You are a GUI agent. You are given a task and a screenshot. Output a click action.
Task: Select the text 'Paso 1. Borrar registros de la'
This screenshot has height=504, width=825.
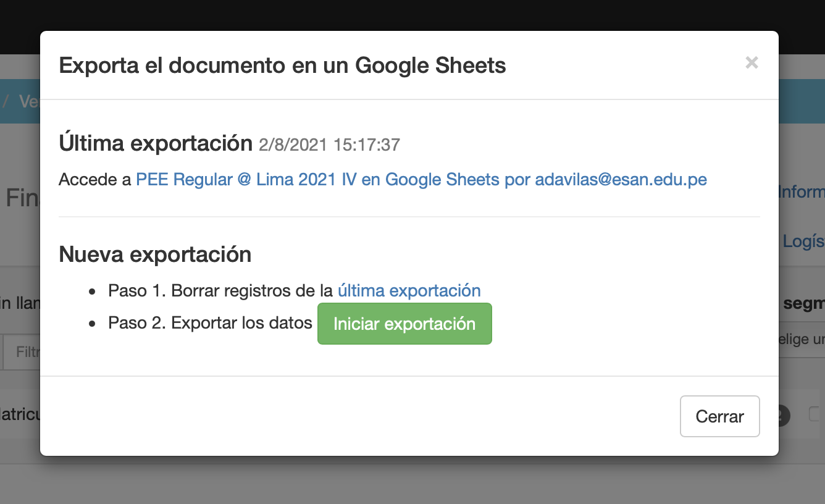tap(220, 290)
